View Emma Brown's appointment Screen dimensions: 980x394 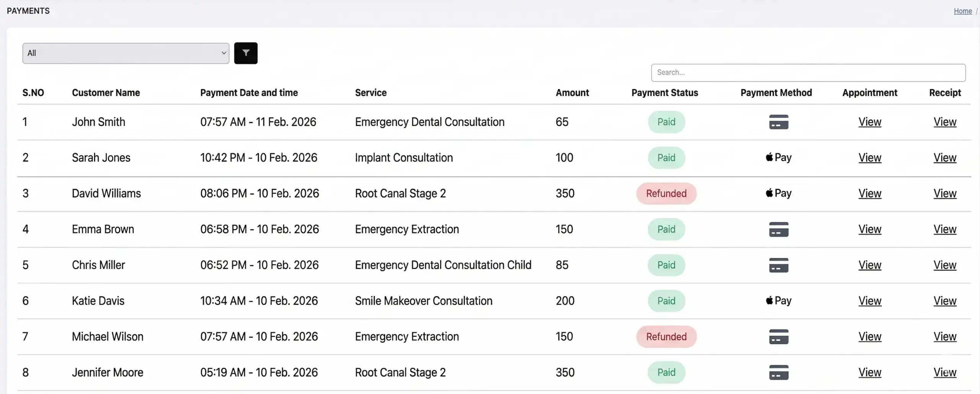coord(870,229)
